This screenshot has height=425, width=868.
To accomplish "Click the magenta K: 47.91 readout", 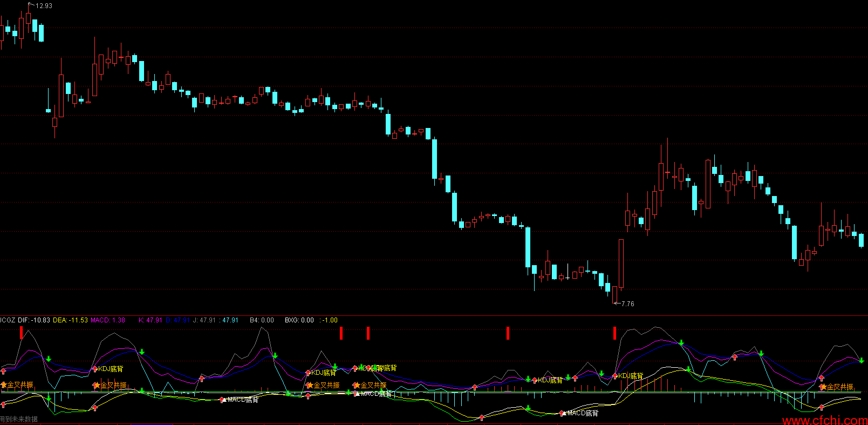I will click(151, 320).
